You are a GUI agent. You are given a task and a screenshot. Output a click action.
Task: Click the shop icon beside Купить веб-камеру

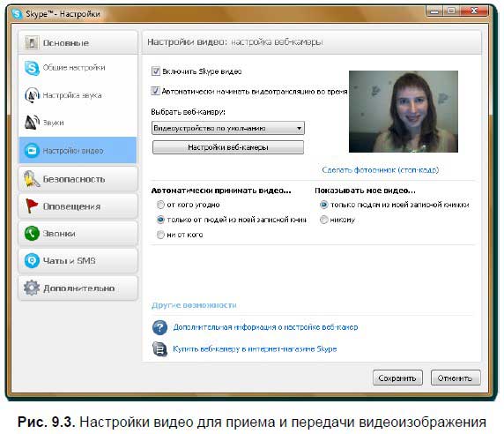[159, 349]
